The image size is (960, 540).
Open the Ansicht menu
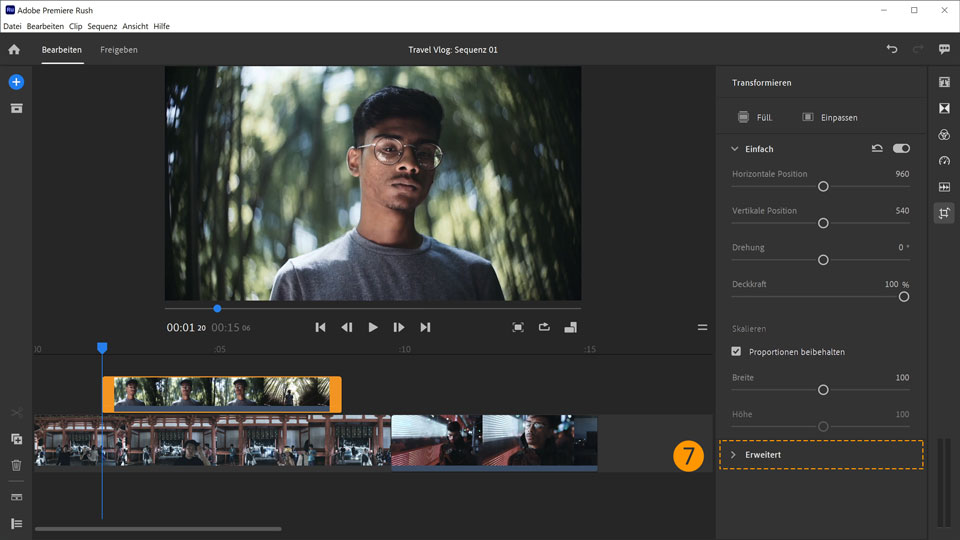pyautogui.click(x=135, y=26)
